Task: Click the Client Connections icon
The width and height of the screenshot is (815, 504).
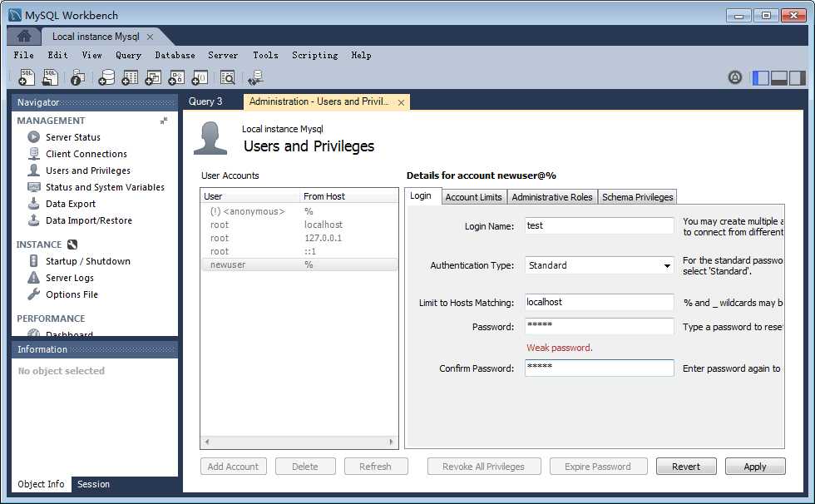Action: pos(34,154)
